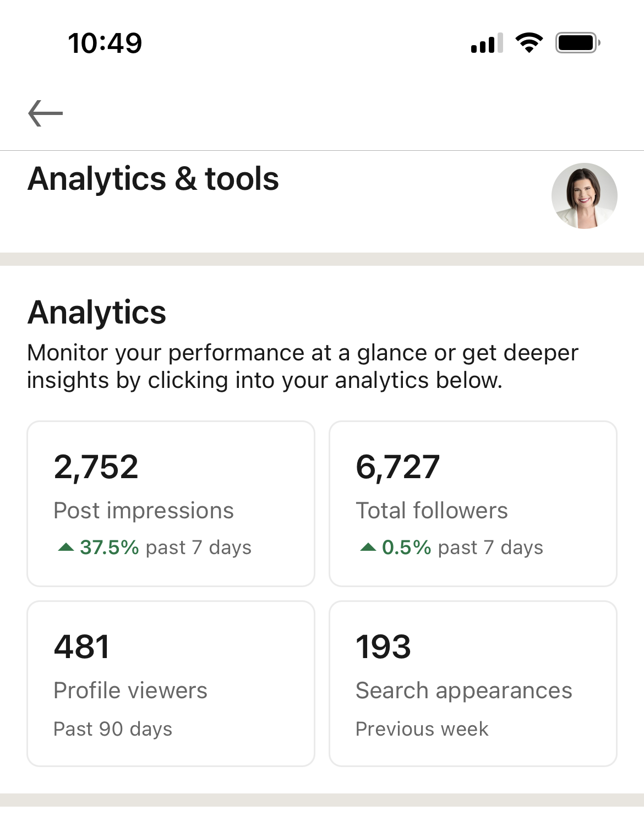Click the Previous week label
The width and height of the screenshot is (644, 816).
pos(422,729)
